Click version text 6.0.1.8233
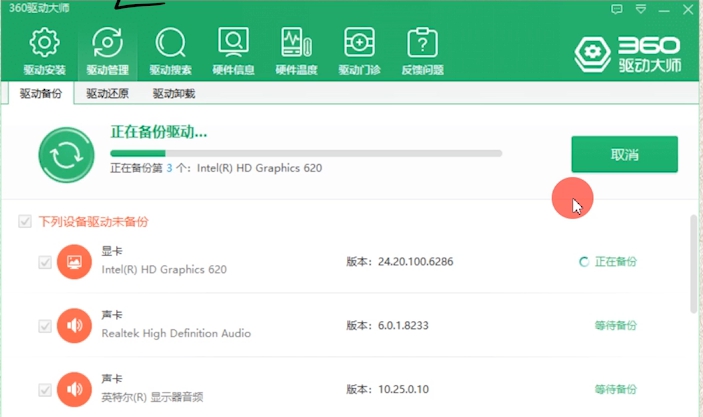 click(403, 326)
